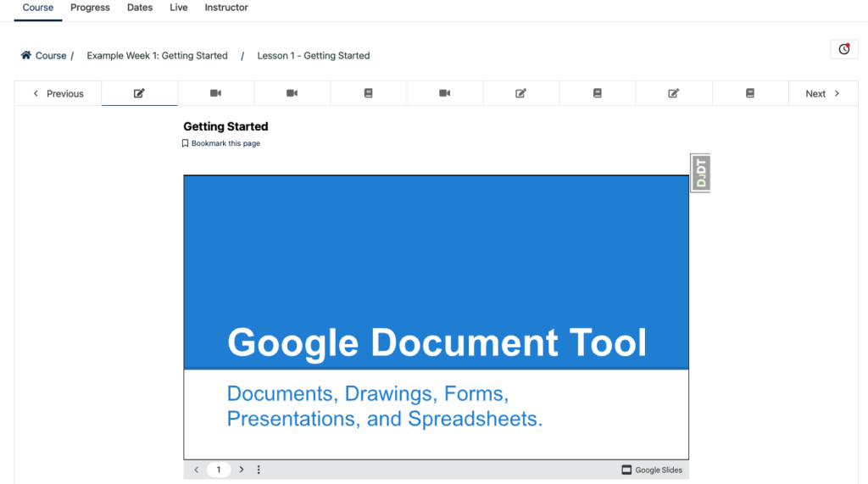Viewport: 868px width, 484px height.
Task: Open the first book reading unit icon
Action: [x=368, y=93]
